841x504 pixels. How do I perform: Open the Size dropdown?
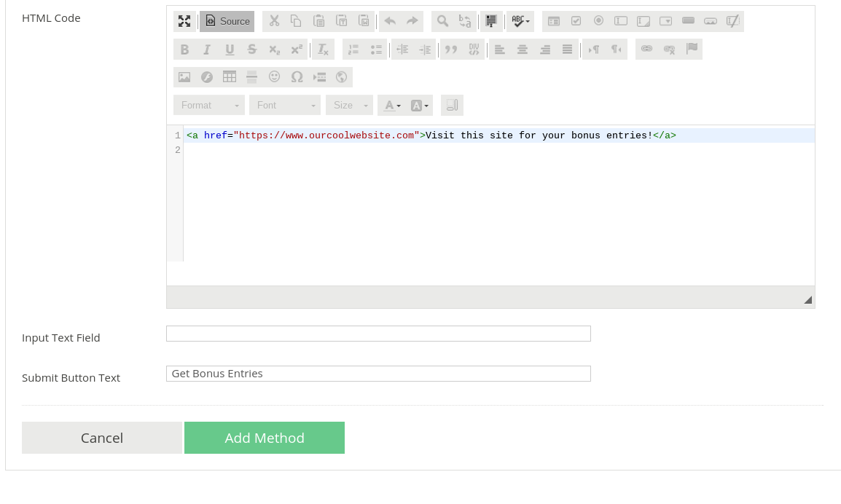point(349,105)
